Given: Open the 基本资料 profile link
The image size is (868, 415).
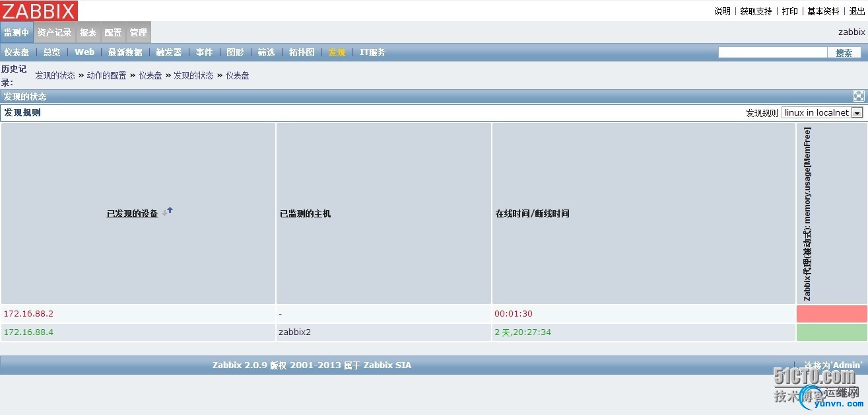Looking at the screenshot, I should coord(824,11).
